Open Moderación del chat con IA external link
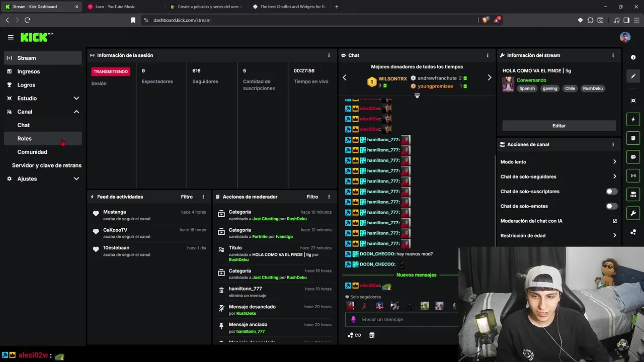The image size is (644, 362). point(615,221)
